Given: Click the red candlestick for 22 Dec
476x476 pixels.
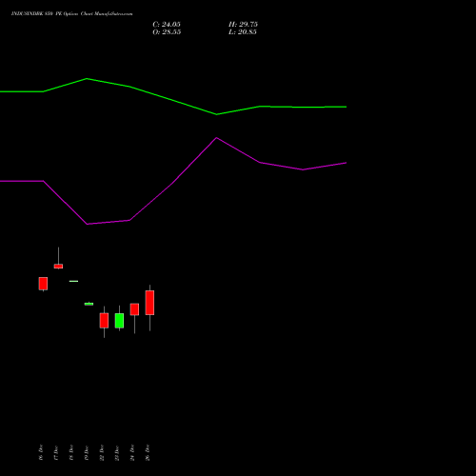Looking at the screenshot, I should point(104,321).
